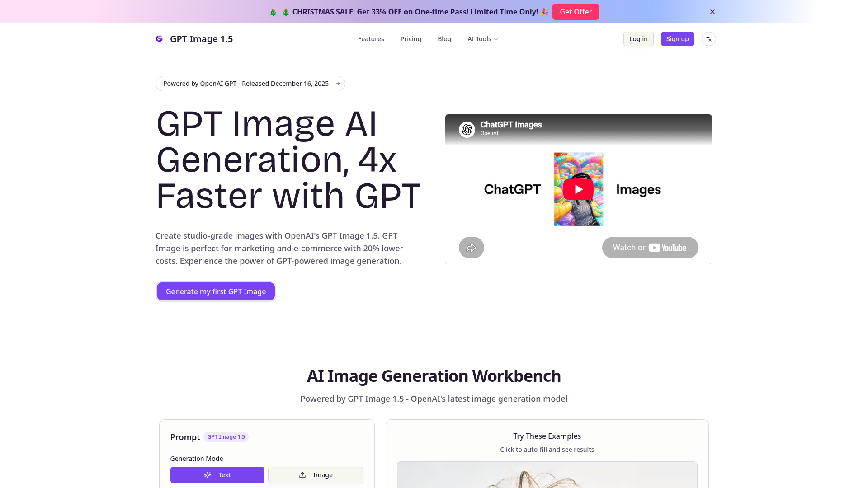Click the GPT Image 1.5 site title
This screenshot has height=488, width=868.
(x=201, y=39)
